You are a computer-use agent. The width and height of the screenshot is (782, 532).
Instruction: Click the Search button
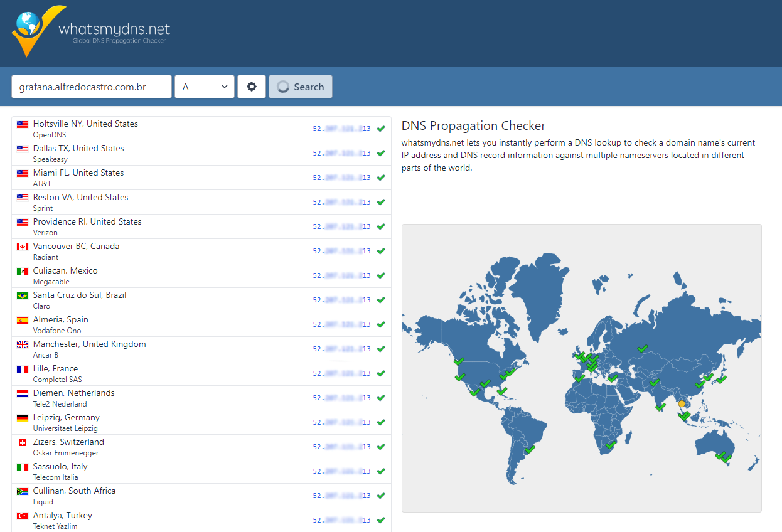point(301,87)
